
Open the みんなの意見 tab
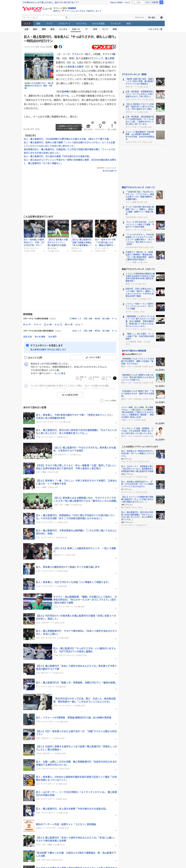tap(98, 24)
